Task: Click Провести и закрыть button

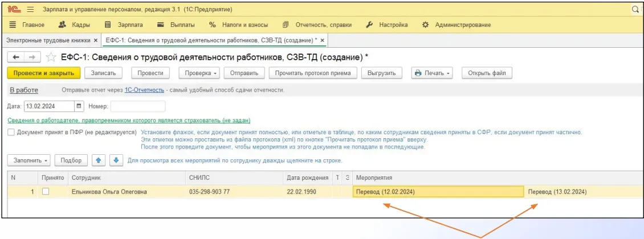Action: 43,73
